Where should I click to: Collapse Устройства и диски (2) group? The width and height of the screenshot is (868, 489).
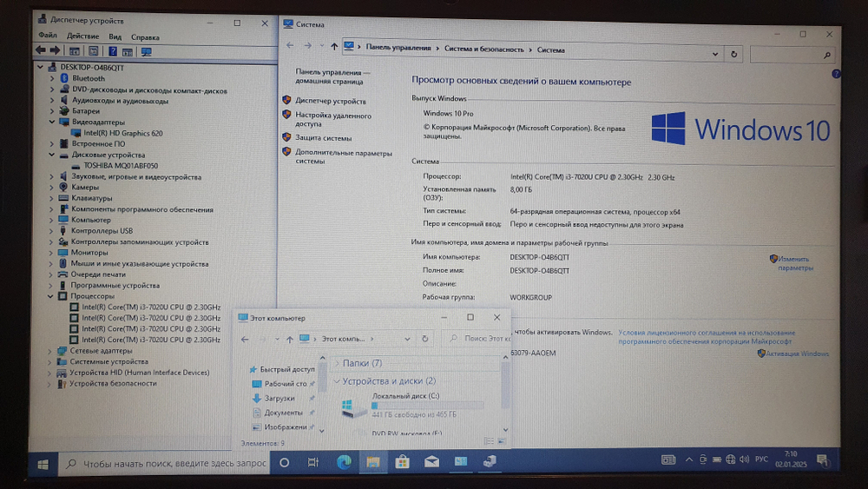coord(337,381)
